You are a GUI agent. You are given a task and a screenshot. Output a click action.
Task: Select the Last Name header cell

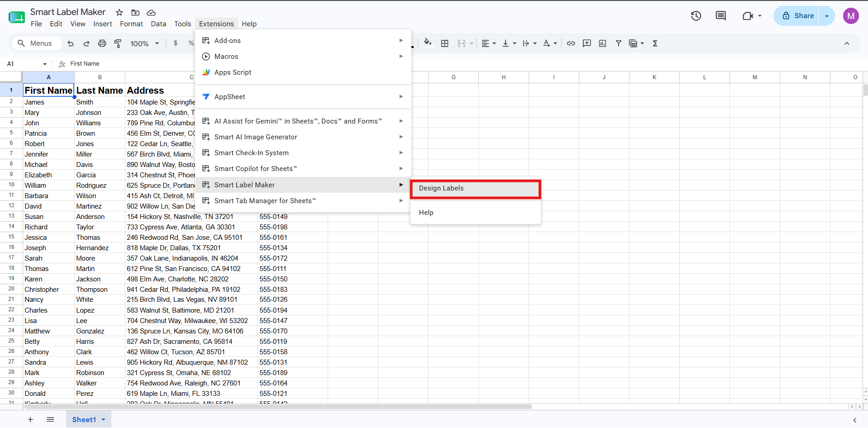pos(100,90)
